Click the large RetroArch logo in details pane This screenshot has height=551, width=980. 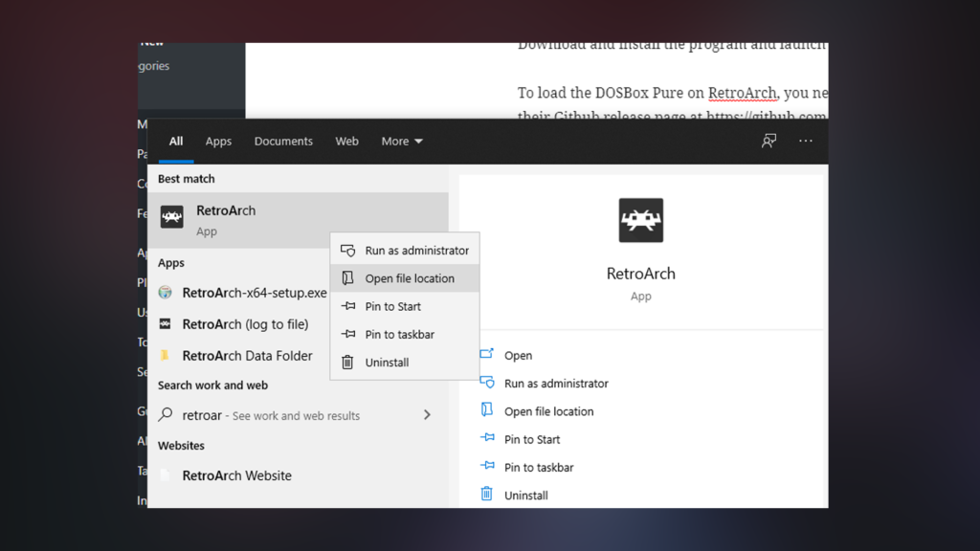click(x=640, y=220)
